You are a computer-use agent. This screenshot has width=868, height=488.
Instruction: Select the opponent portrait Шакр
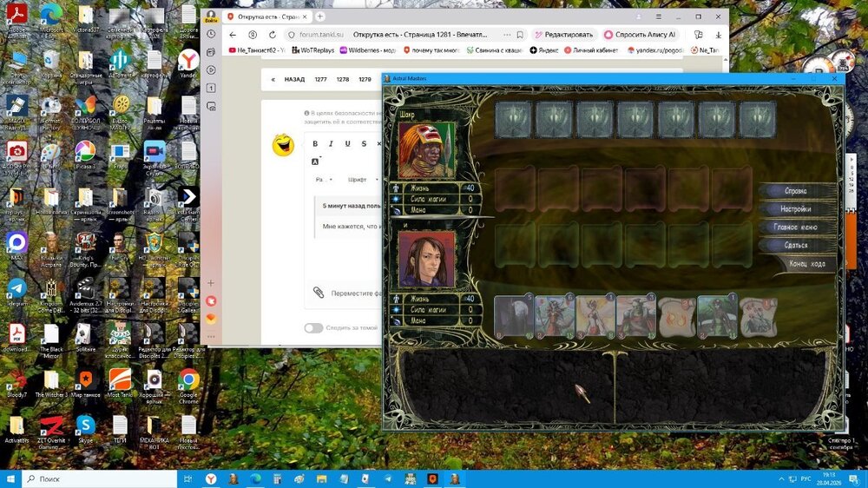pos(427,150)
